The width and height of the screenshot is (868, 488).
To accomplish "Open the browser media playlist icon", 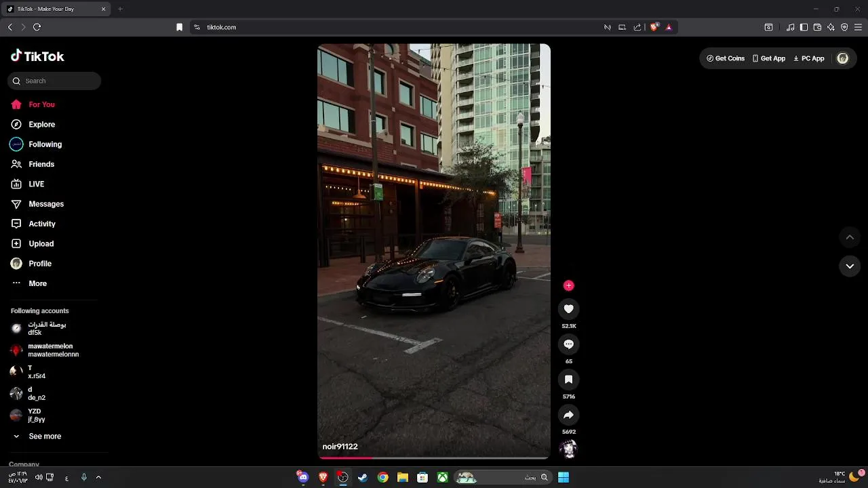I will 791,27.
